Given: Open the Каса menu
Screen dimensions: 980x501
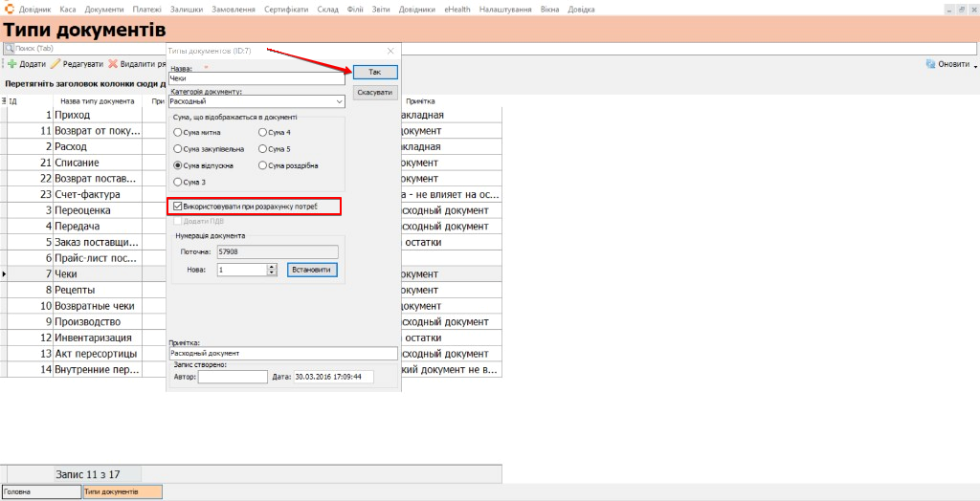Looking at the screenshot, I should [x=68, y=10].
